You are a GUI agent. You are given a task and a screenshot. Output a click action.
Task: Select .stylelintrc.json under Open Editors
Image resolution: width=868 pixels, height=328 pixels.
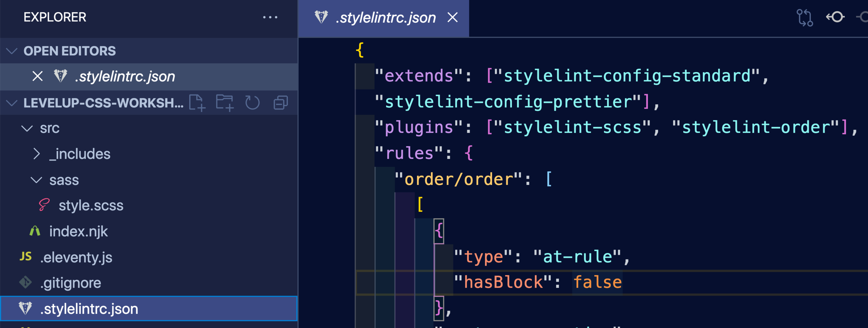point(125,77)
